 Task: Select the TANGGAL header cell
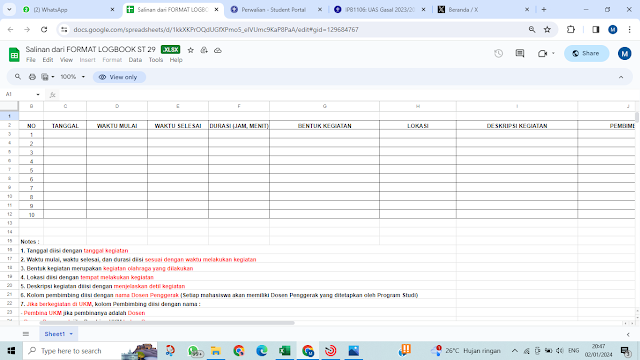pos(65,126)
